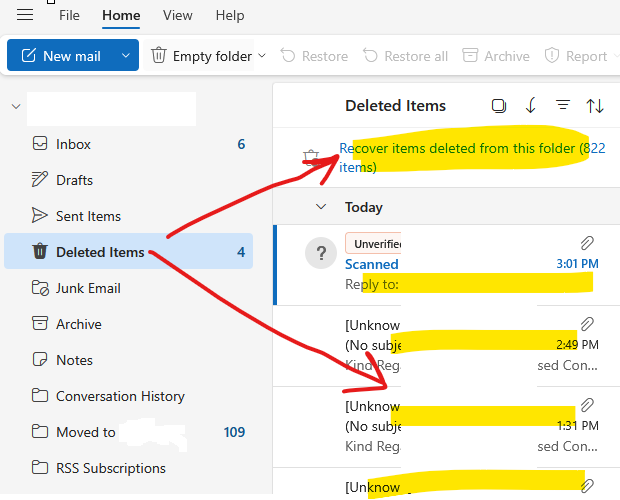Open the No subject email from 1:31 PM

tap(447, 427)
